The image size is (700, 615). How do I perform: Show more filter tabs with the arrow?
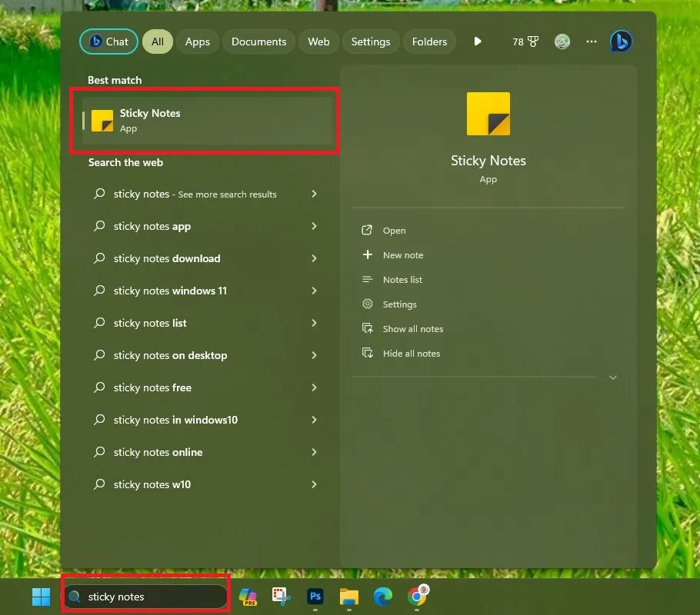coord(478,42)
